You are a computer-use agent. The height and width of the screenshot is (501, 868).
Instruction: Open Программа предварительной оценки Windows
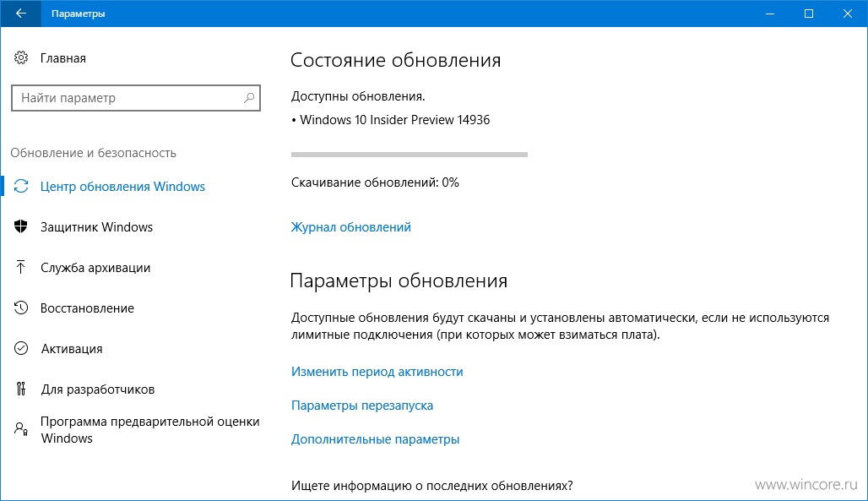click(x=150, y=429)
